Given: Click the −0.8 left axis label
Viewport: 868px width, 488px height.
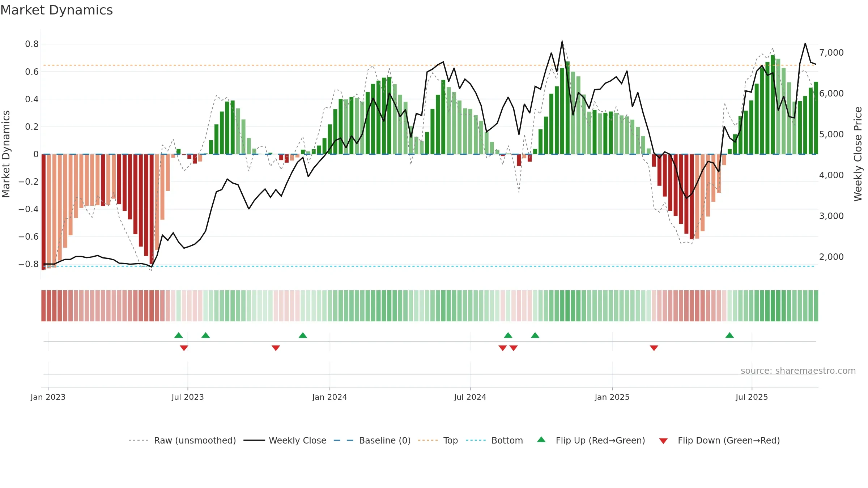Looking at the screenshot, I should pos(29,264).
